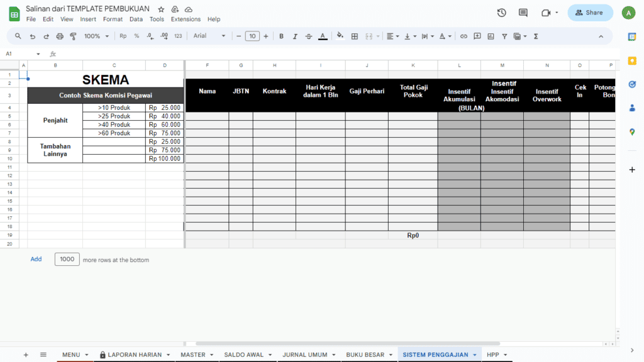Toggle strikethrough formatting

coord(308,36)
